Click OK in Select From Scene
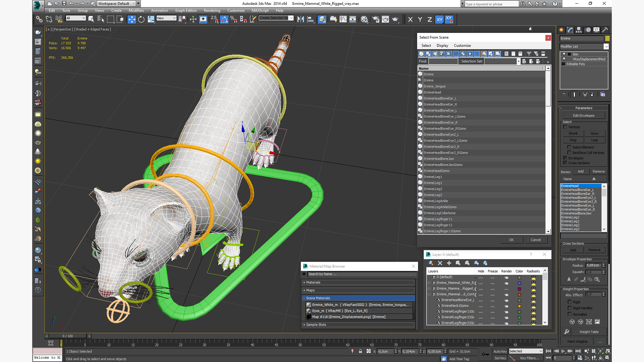Viewport: 644px width, 362px height. [511, 240]
